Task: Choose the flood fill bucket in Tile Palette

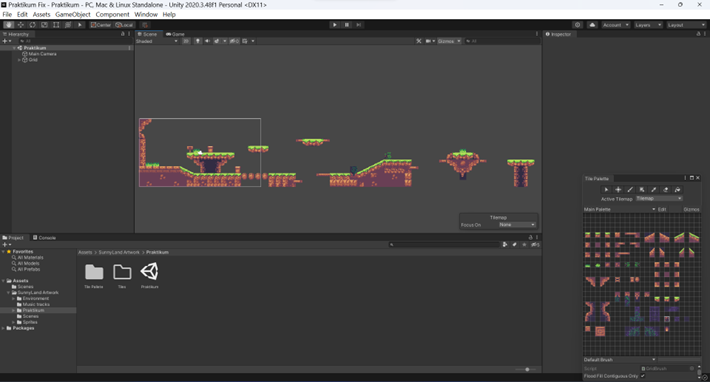Action: click(677, 190)
